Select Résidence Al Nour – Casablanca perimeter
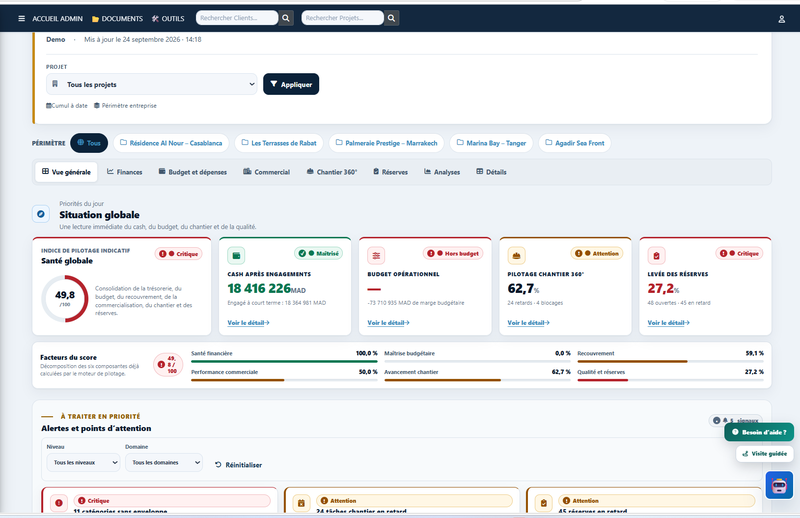This screenshot has height=518, width=800. coord(171,143)
